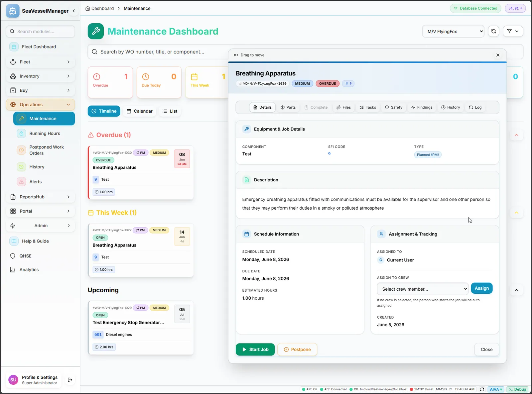Image resolution: width=532 pixels, height=394 pixels.
Task: Expand the ReportsHub menu
Action: (x=40, y=197)
